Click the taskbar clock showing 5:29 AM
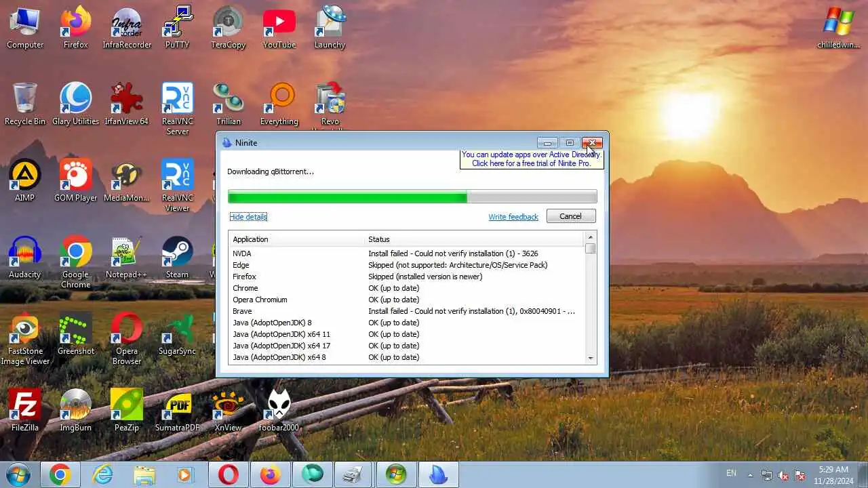This screenshot has height=488, width=868. [x=833, y=474]
